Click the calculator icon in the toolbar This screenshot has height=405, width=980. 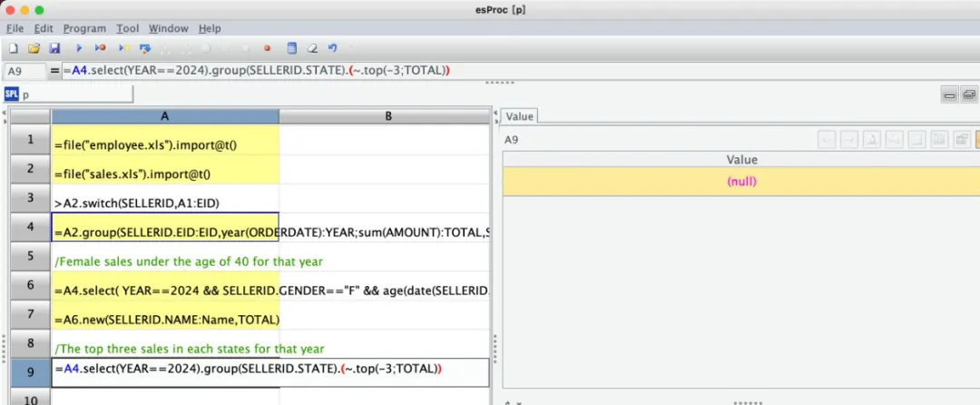[291, 48]
